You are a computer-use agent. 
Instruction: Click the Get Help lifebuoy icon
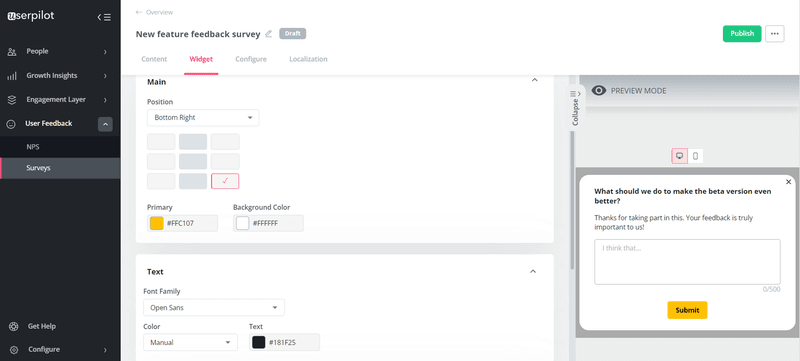click(x=14, y=326)
